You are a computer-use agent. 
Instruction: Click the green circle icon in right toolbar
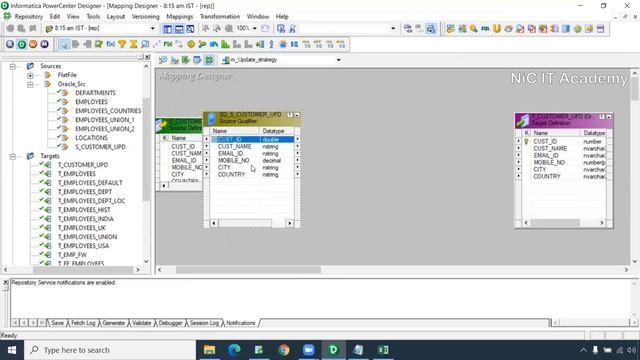point(578,29)
